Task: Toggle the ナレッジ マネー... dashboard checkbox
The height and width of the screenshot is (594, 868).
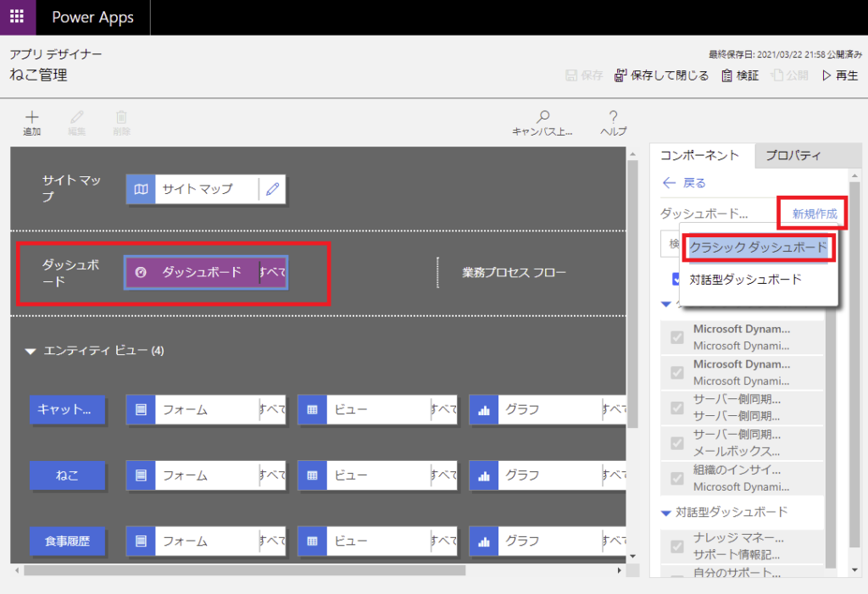Action: (x=677, y=547)
